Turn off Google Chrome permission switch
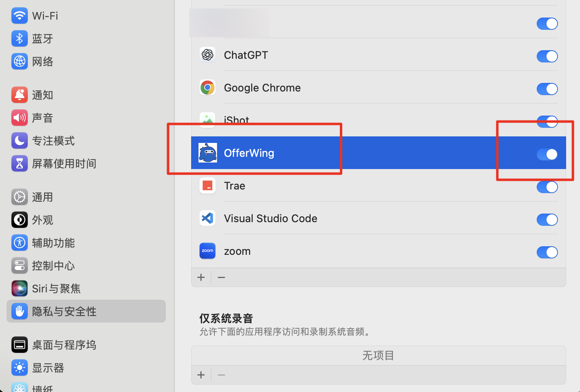The image size is (580, 392). click(x=547, y=89)
